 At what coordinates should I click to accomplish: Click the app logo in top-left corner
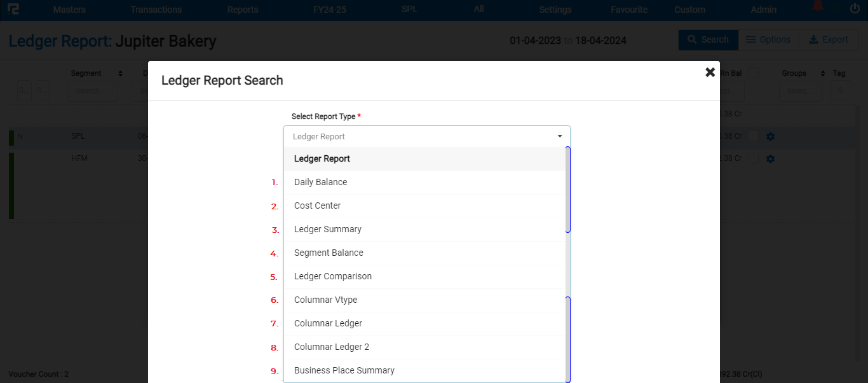(x=13, y=10)
